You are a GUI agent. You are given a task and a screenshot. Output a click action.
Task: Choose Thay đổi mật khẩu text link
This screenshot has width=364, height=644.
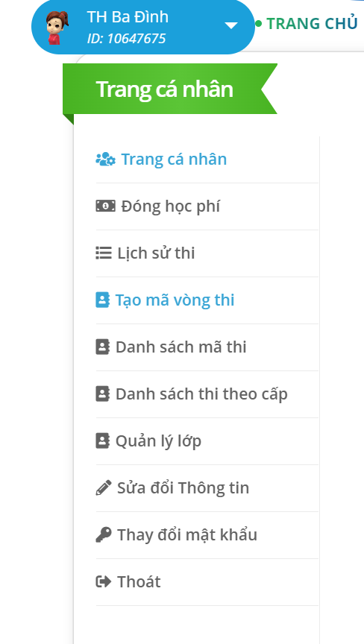[x=187, y=534]
